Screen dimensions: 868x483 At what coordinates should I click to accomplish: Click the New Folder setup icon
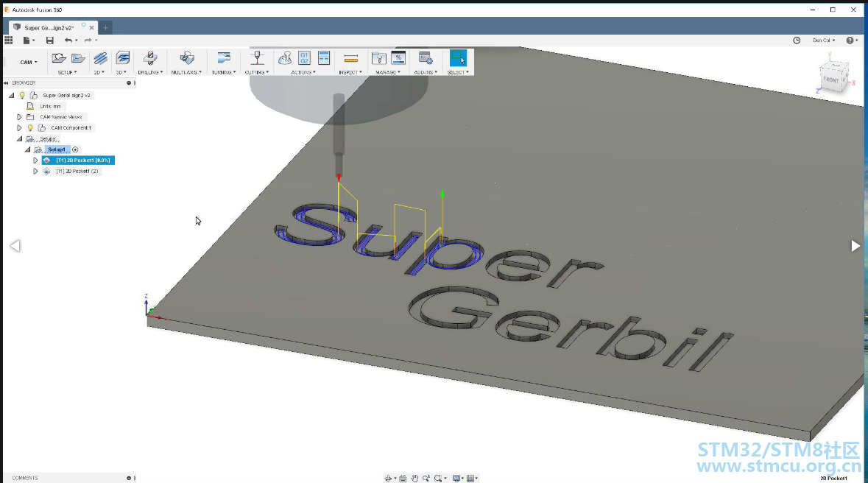[78, 57]
